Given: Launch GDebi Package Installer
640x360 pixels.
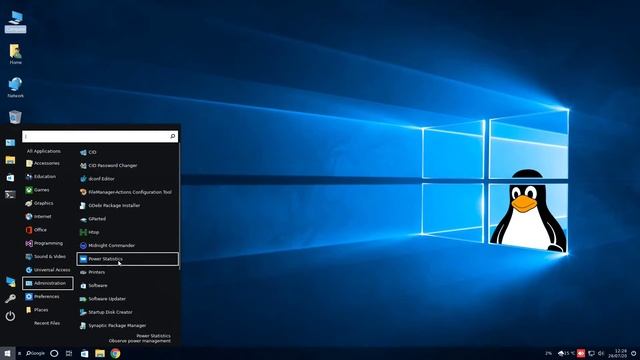Looking at the screenshot, I should (x=110, y=206).
